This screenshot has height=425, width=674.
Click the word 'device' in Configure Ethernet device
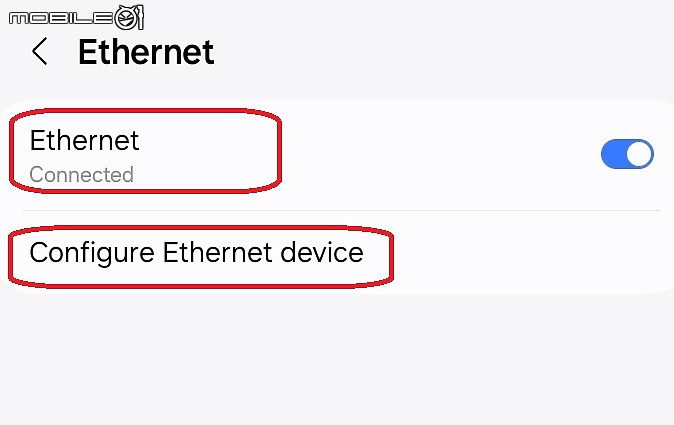click(322, 252)
